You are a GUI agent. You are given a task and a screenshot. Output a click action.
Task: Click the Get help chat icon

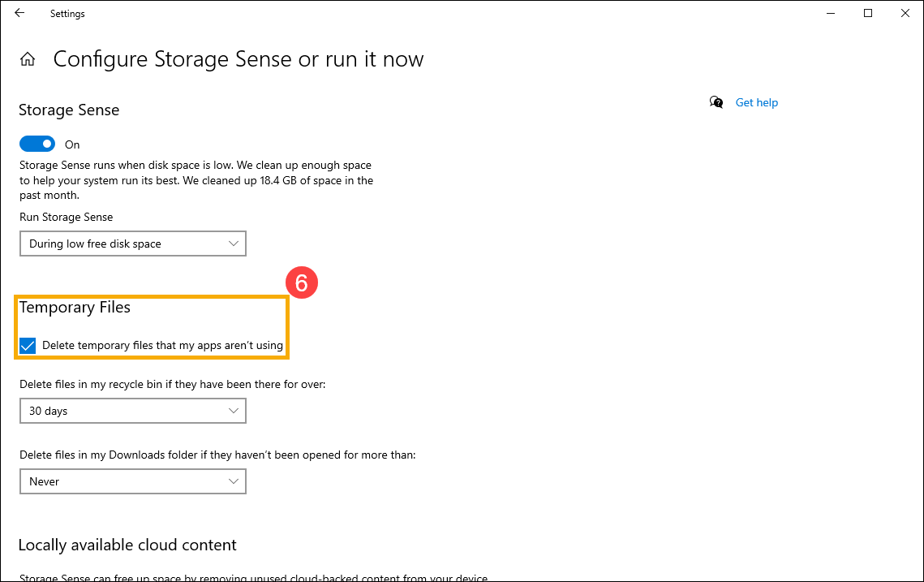pos(716,102)
